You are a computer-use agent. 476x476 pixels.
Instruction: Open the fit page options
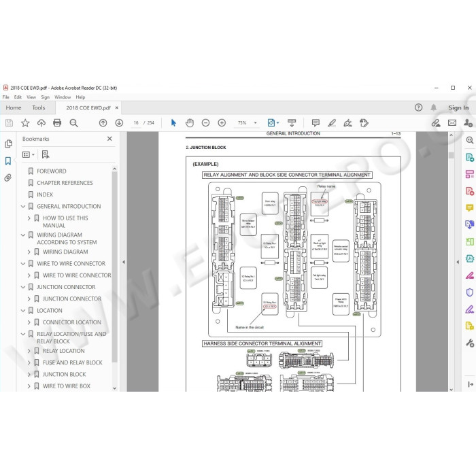coord(273,123)
